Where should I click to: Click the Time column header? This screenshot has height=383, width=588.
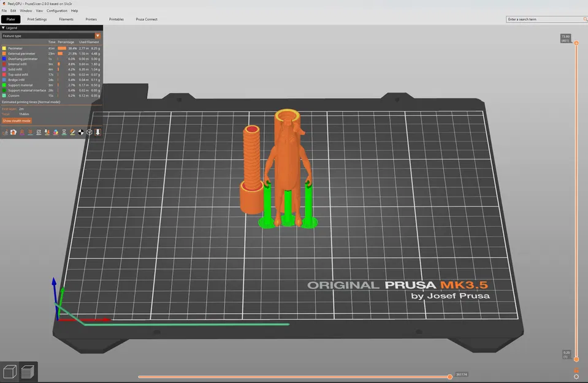pos(52,42)
